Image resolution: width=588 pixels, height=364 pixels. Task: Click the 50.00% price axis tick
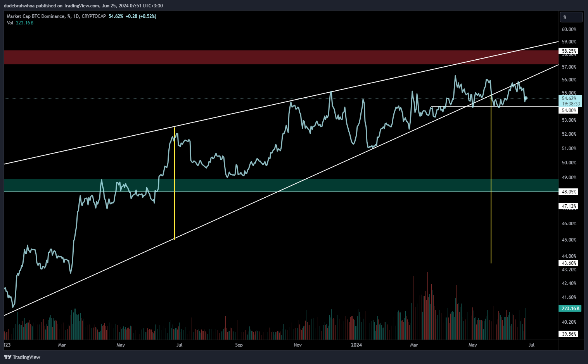tap(569, 163)
